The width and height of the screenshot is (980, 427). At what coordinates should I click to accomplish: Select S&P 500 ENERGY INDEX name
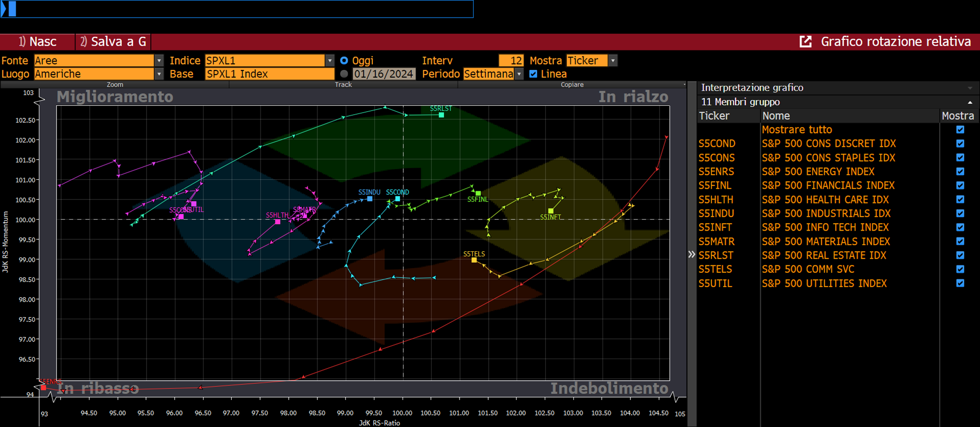click(818, 172)
